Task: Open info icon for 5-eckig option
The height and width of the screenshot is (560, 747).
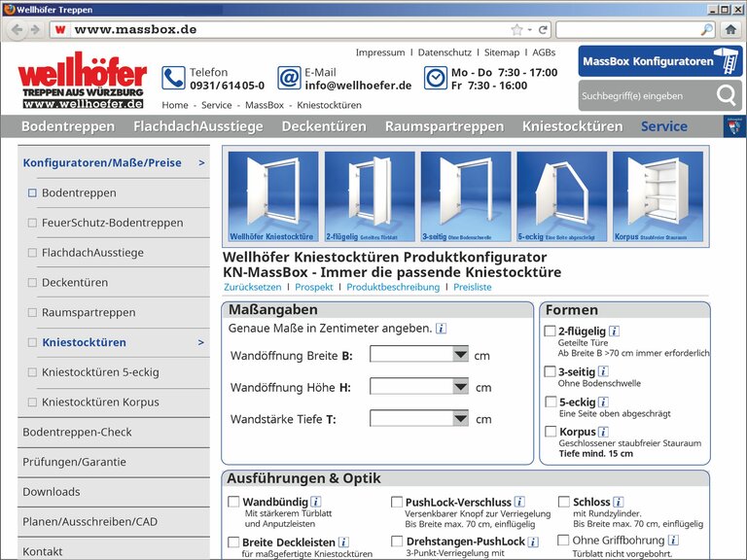Action: pyautogui.click(x=603, y=402)
